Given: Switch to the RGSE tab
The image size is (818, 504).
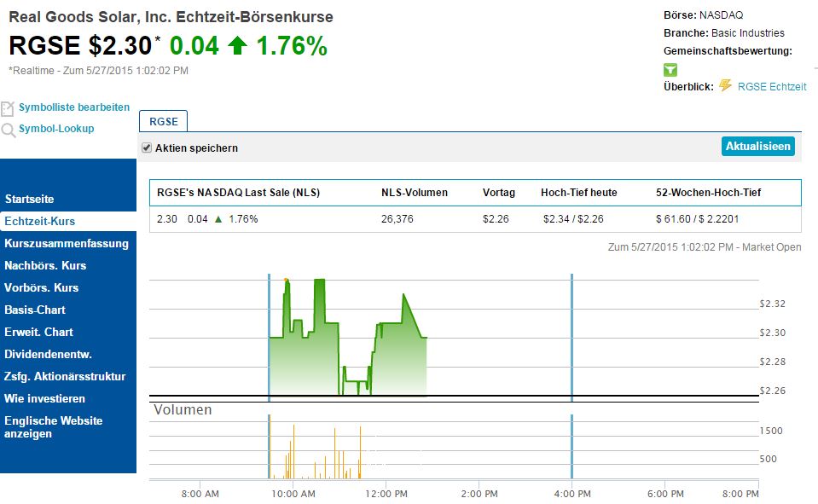Looking at the screenshot, I should coord(163,121).
